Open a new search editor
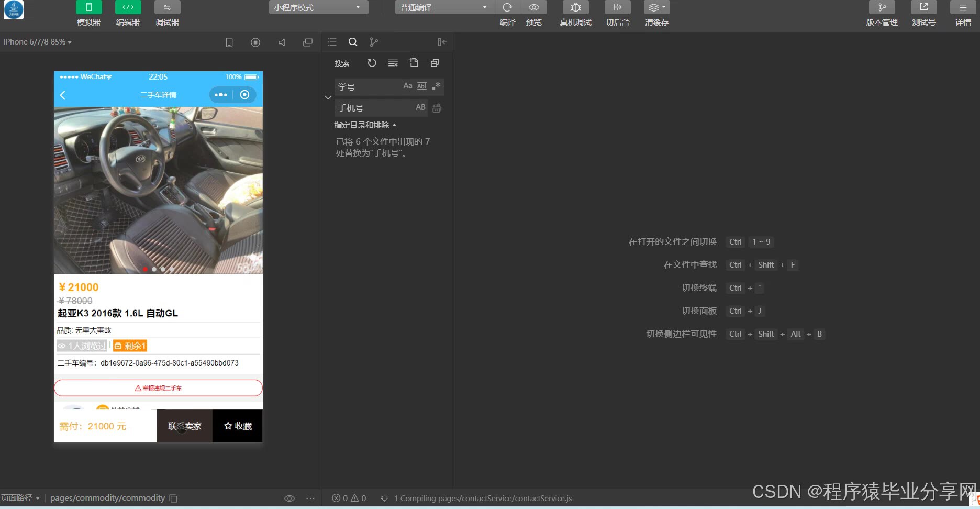 click(x=414, y=63)
